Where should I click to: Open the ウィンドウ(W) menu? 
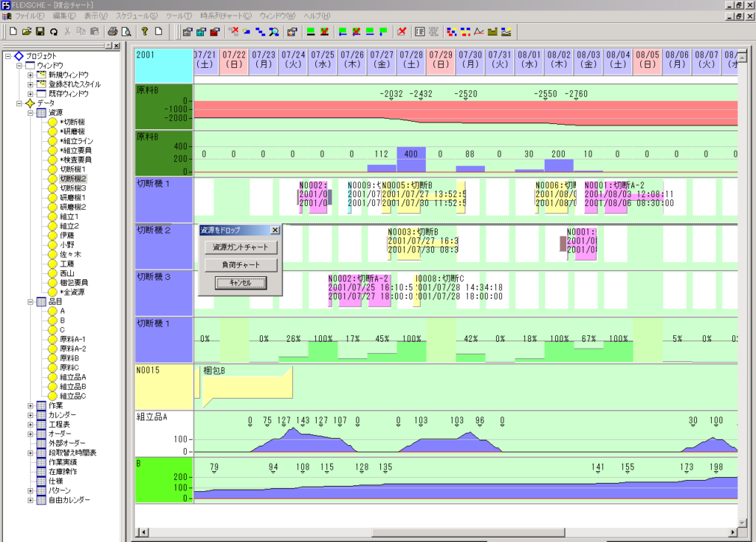click(278, 16)
